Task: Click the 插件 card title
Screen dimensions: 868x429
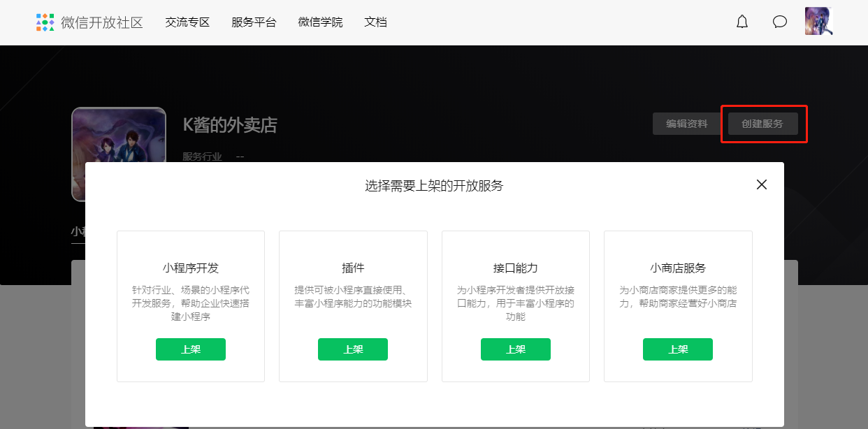Action: pyautogui.click(x=353, y=268)
